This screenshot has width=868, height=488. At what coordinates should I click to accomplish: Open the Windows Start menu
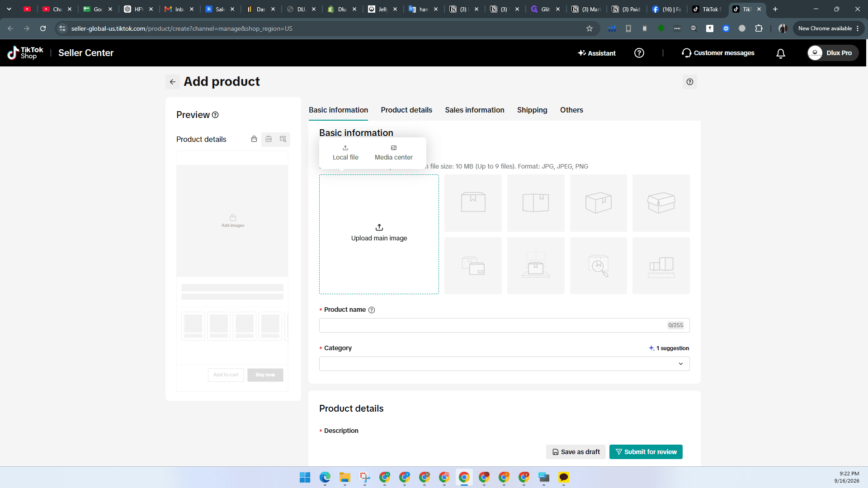(305, 477)
